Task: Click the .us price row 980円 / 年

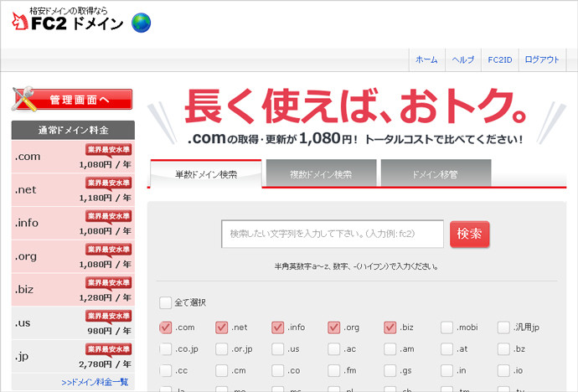Action: tap(73, 322)
